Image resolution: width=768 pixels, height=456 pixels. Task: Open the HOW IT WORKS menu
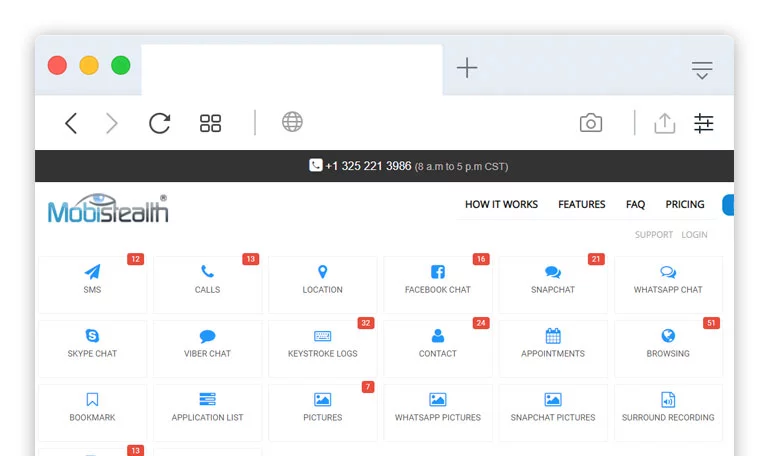coord(501,204)
